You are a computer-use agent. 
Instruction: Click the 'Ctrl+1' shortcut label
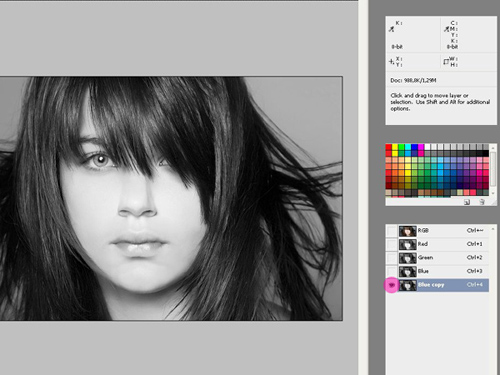click(x=474, y=244)
